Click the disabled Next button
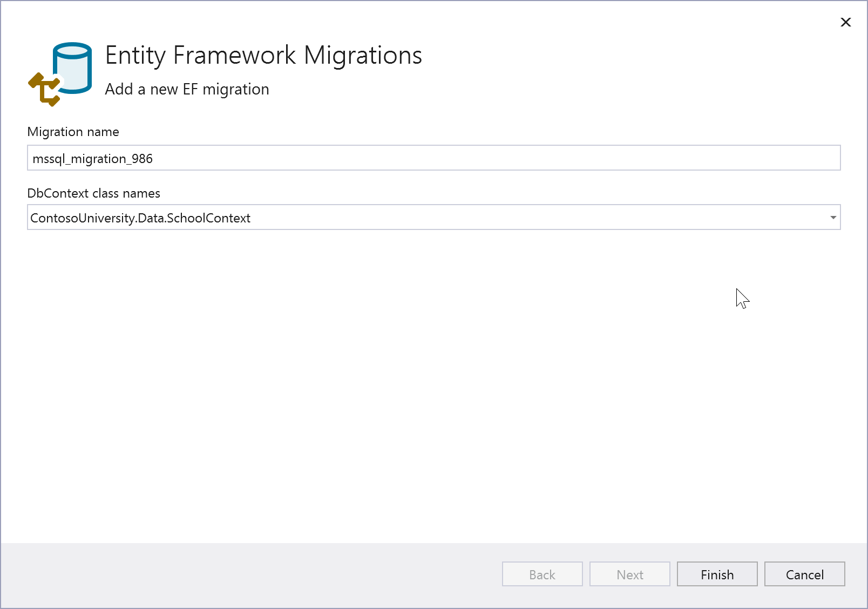868x609 pixels. click(x=629, y=574)
